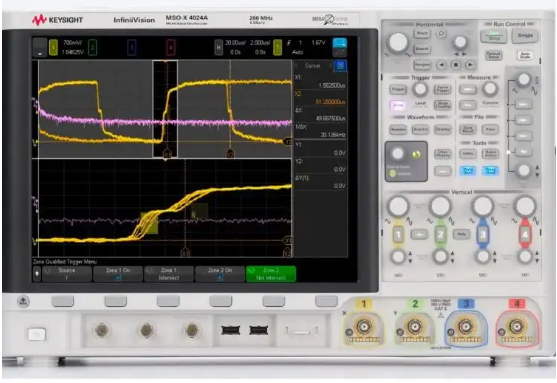Click the X2 cursor marker in upper waveform
The image size is (557, 383).
pyautogui.click(x=230, y=153)
